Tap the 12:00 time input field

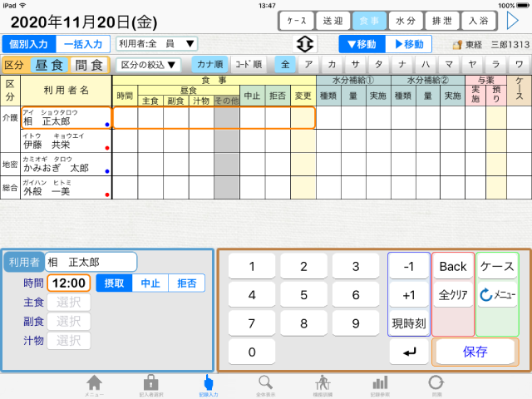coord(68,283)
